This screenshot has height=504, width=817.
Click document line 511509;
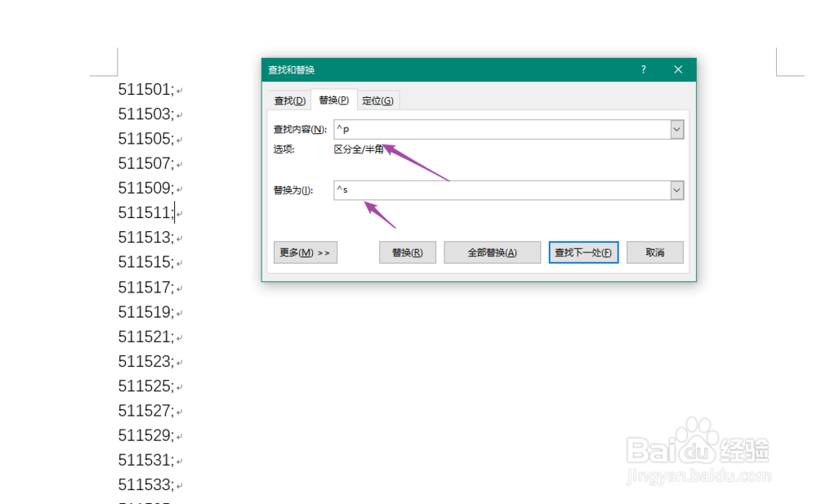point(146,188)
